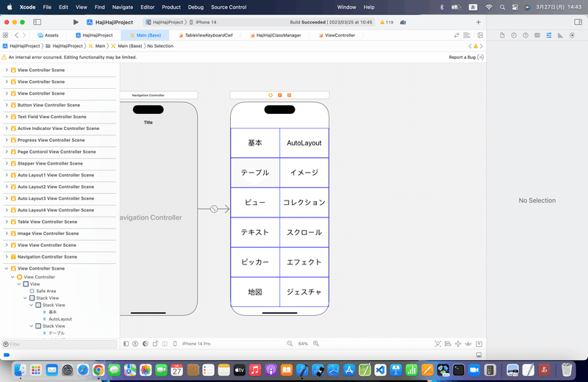This screenshot has width=588, height=382.
Task: Expand Progress View Controller Scene
Action: pyautogui.click(x=7, y=140)
